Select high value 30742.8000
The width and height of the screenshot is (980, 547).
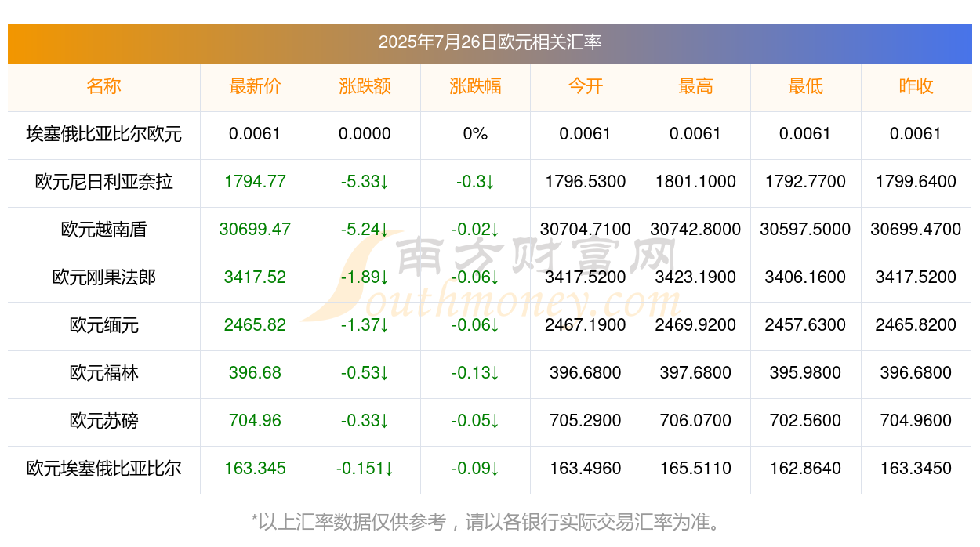tap(695, 230)
